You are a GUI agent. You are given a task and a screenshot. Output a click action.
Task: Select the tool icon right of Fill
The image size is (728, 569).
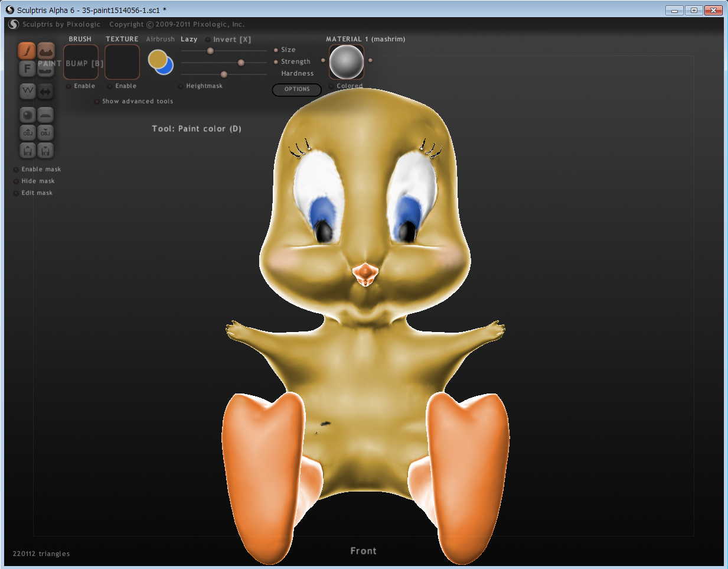click(46, 69)
